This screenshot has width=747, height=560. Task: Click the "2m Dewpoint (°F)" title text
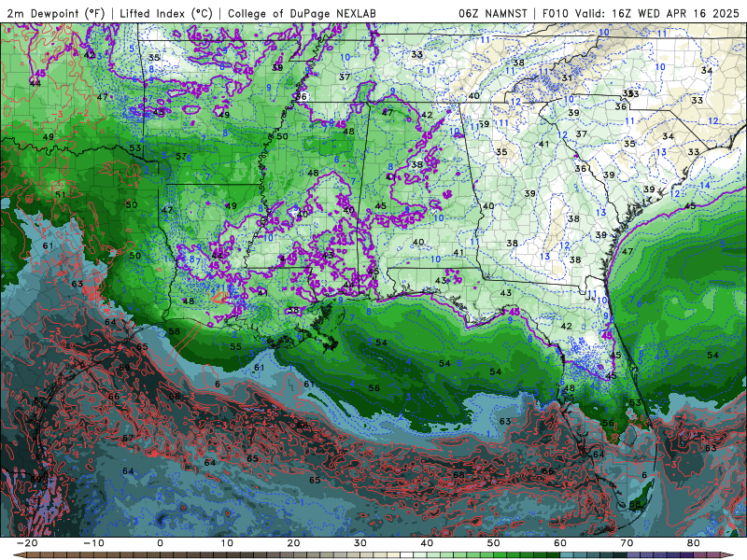coord(56,13)
